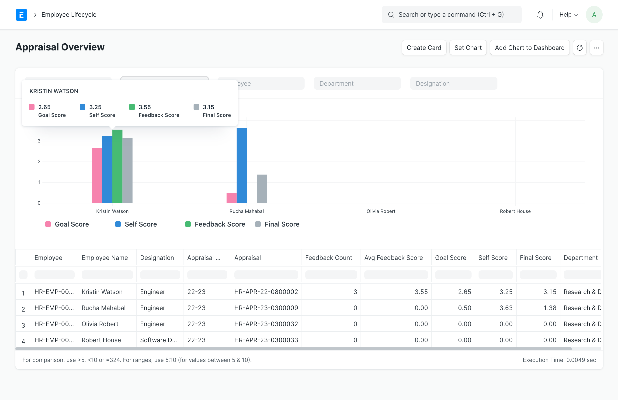
Task: Open the Department filter field
Action: 358,84
